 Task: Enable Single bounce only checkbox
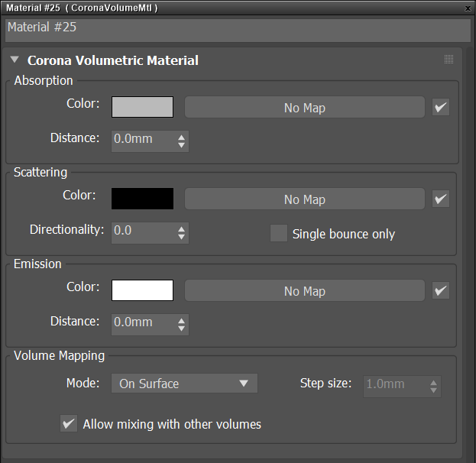tap(279, 233)
